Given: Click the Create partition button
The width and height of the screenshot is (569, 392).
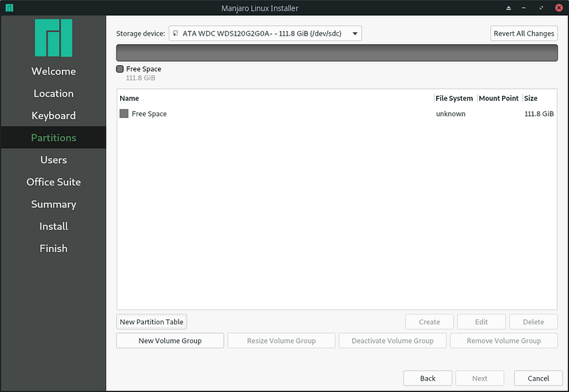Looking at the screenshot, I should tap(430, 322).
